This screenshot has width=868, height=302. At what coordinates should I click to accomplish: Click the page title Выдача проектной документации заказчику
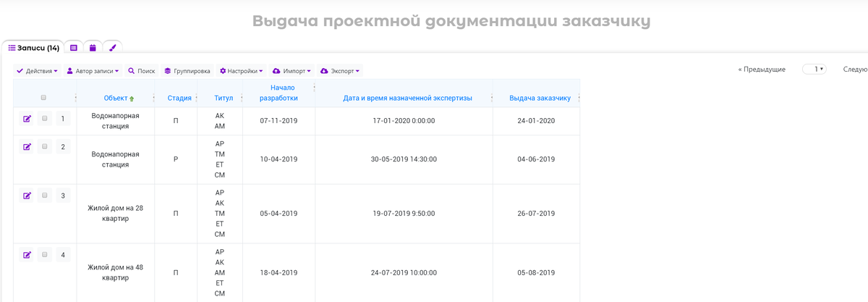[x=451, y=21]
